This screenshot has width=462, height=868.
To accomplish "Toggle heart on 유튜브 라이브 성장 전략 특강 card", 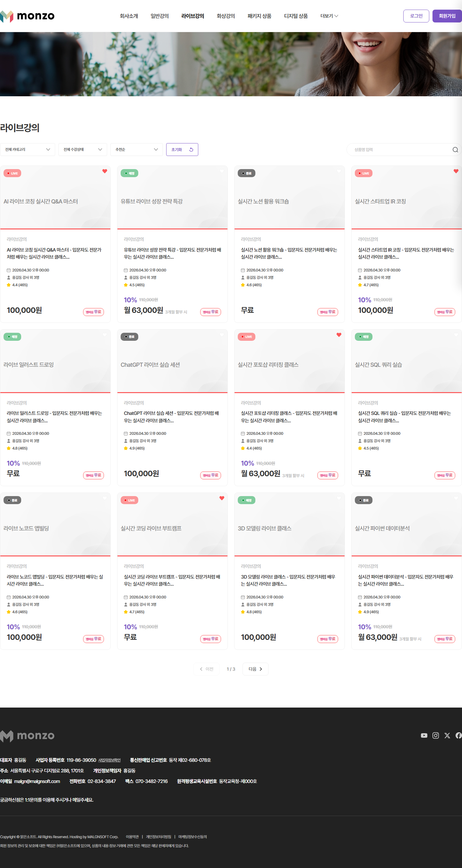I will click(x=222, y=171).
